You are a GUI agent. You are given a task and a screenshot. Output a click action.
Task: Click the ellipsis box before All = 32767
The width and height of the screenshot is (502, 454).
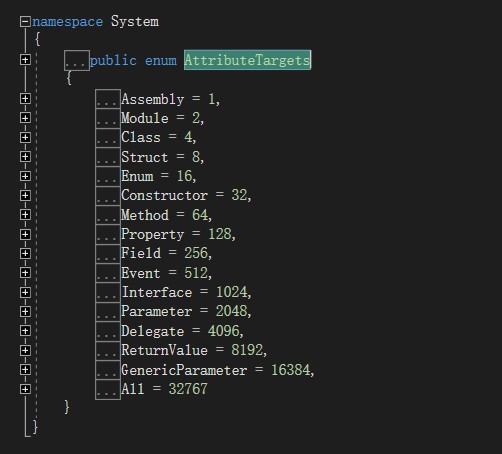[108, 389]
